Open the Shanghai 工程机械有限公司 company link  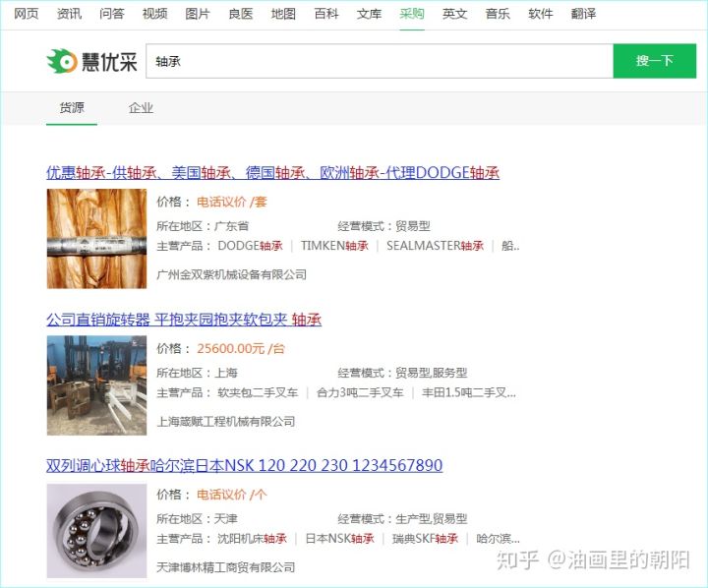tap(226, 422)
